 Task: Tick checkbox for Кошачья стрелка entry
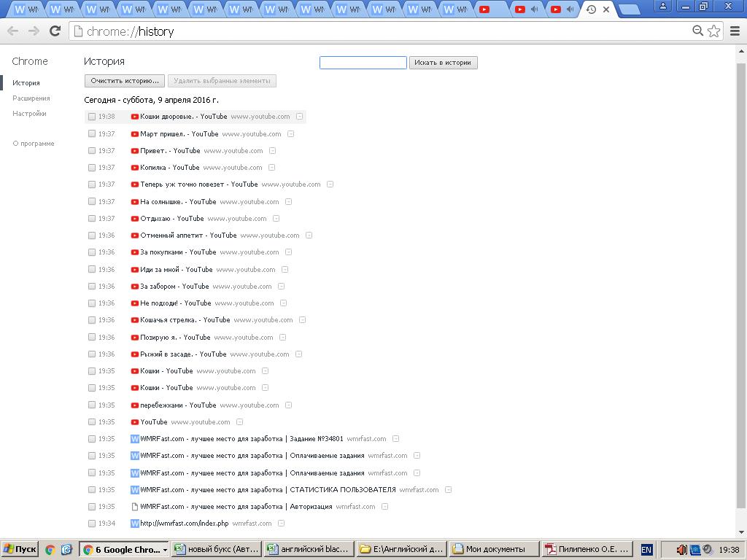pyautogui.click(x=92, y=320)
